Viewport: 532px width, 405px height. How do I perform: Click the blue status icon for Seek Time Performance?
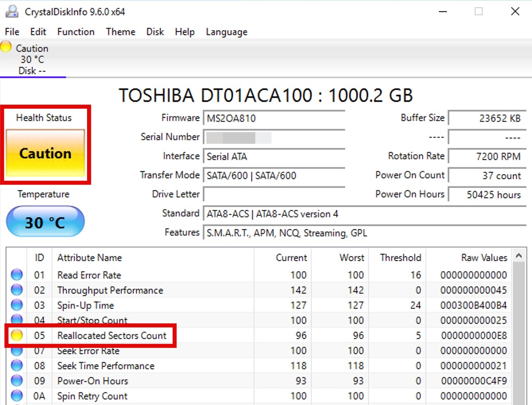click(x=17, y=365)
